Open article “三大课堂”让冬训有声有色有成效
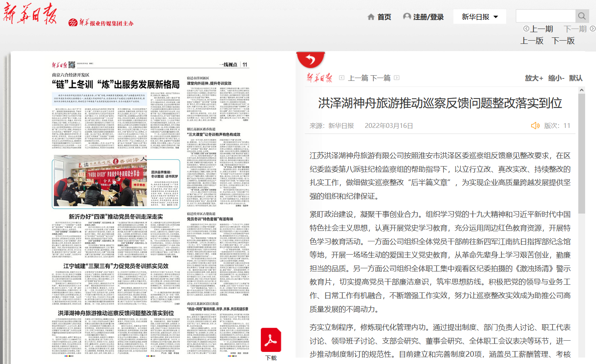The width and height of the screenshot is (596, 364). (213, 134)
